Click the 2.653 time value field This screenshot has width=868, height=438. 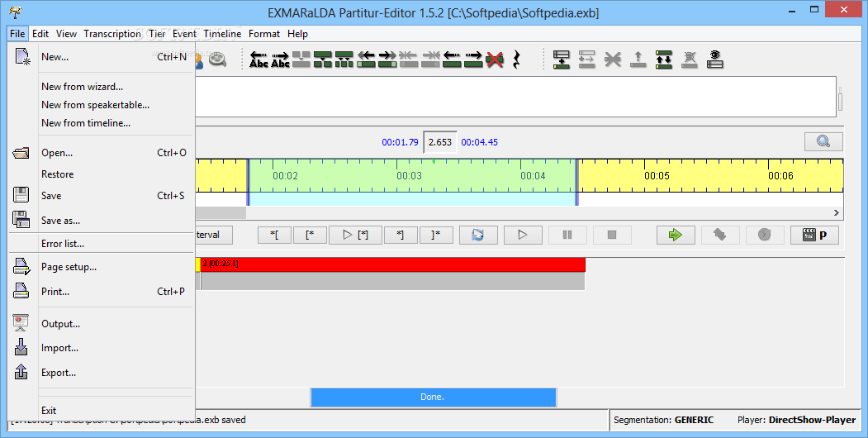coord(440,142)
